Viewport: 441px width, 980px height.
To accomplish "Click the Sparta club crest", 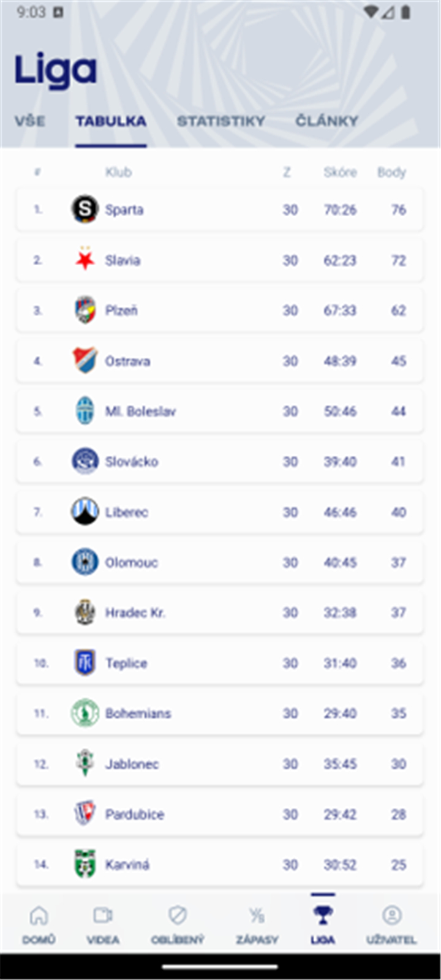I will (x=85, y=209).
